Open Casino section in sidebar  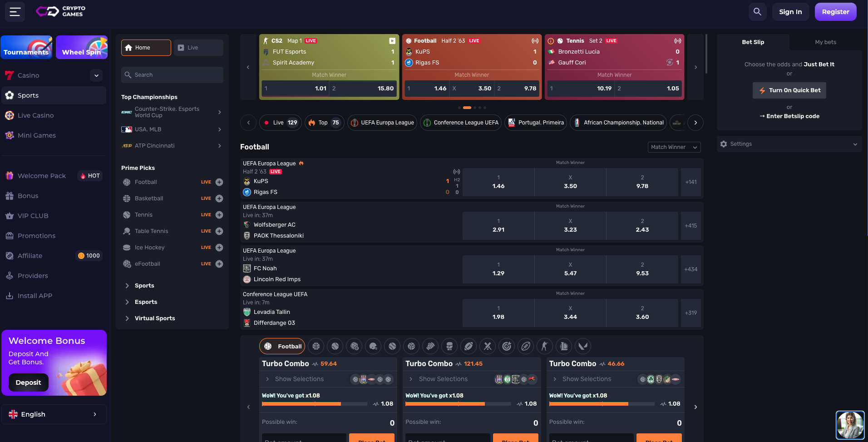pos(29,75)
